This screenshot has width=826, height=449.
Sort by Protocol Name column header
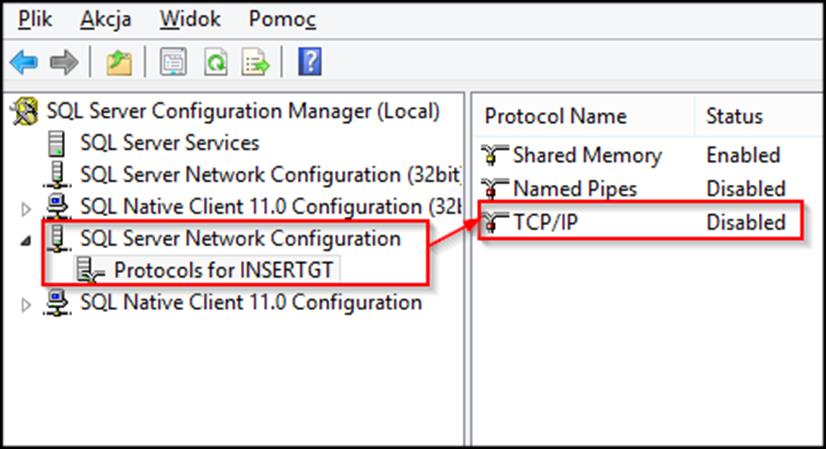(x=555, y=116)
